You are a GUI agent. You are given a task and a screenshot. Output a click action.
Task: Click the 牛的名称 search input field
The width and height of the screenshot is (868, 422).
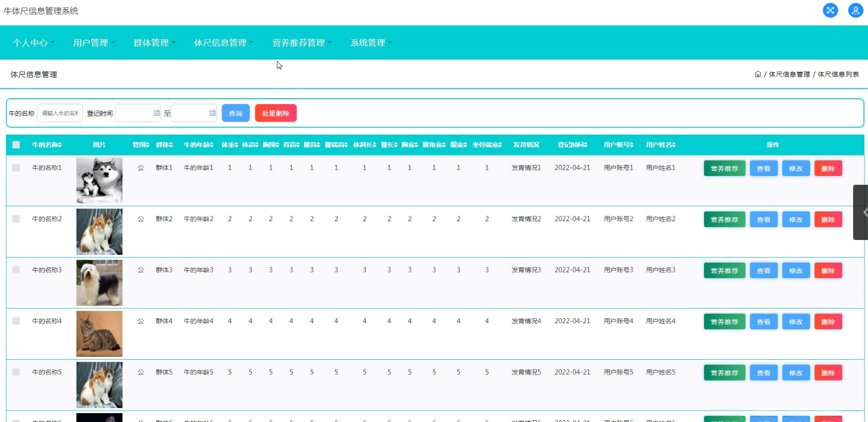click(x=60, y=113)
